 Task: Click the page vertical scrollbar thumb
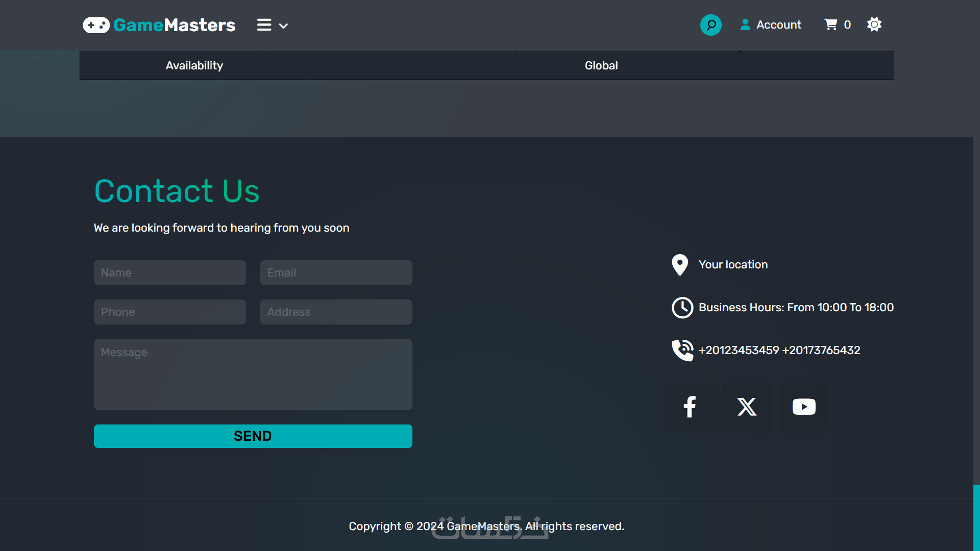click(976, 517)
